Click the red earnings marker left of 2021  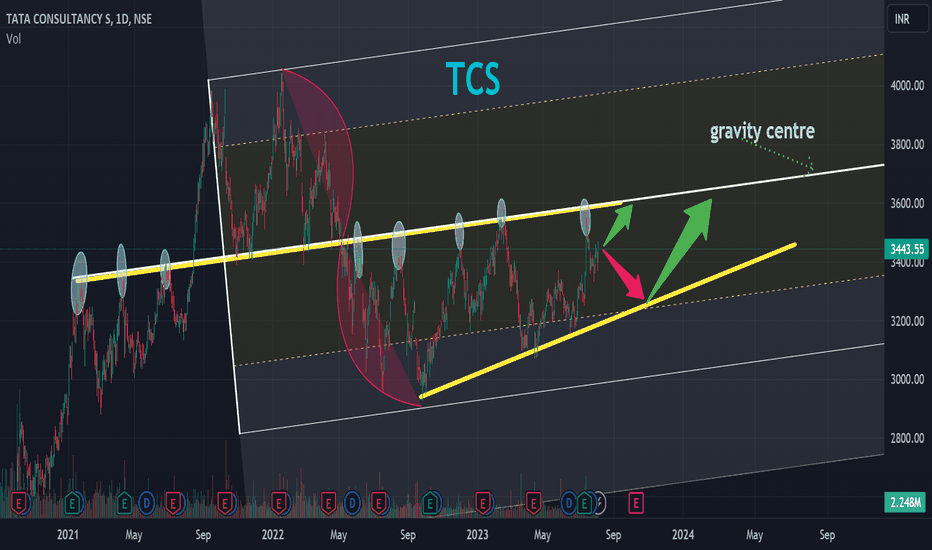(x=20, y=504)
